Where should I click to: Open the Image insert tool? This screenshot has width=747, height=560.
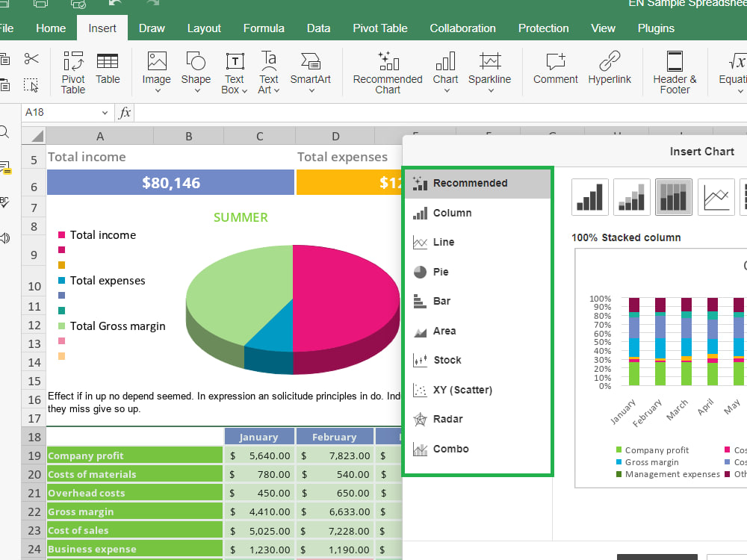[156, 68]
